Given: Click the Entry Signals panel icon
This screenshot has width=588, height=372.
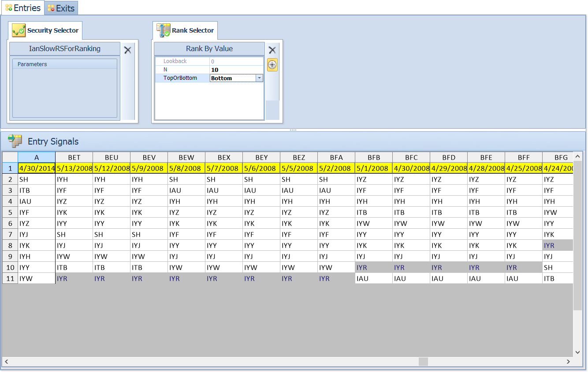Looking at the screenshot, I should click(x=15, y=141).
